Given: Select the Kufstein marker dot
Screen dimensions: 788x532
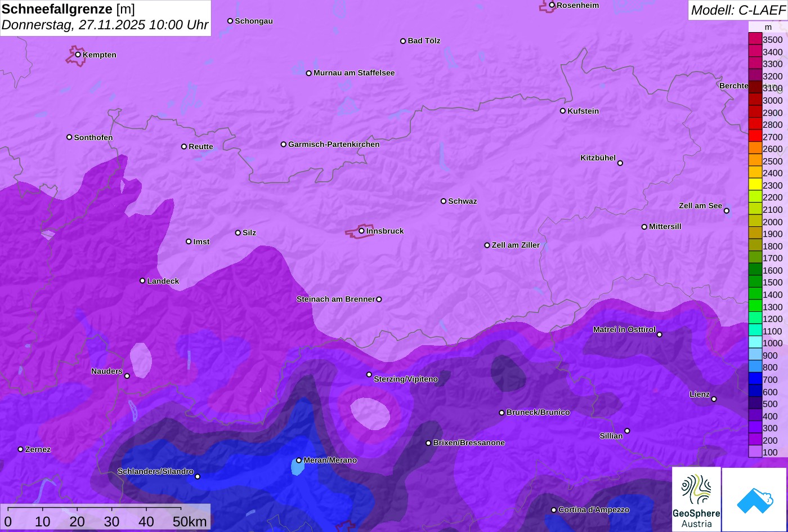Looking at the screenshot, I should pyautogui.click(x=563, y=110).
